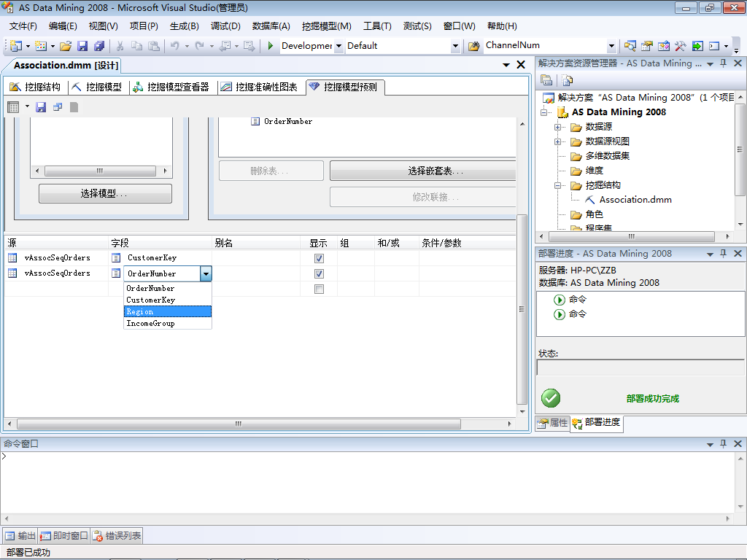Collapse the 挖掘结构 folder

[x=557, y=186]
